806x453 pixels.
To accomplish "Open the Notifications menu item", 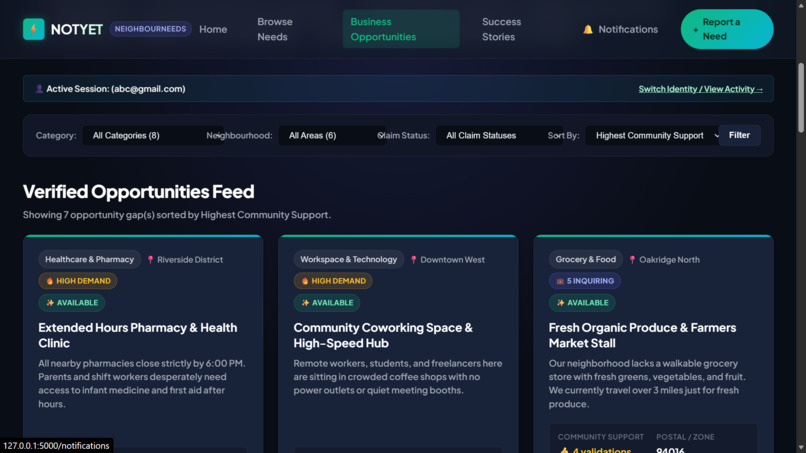I will 620,29.
